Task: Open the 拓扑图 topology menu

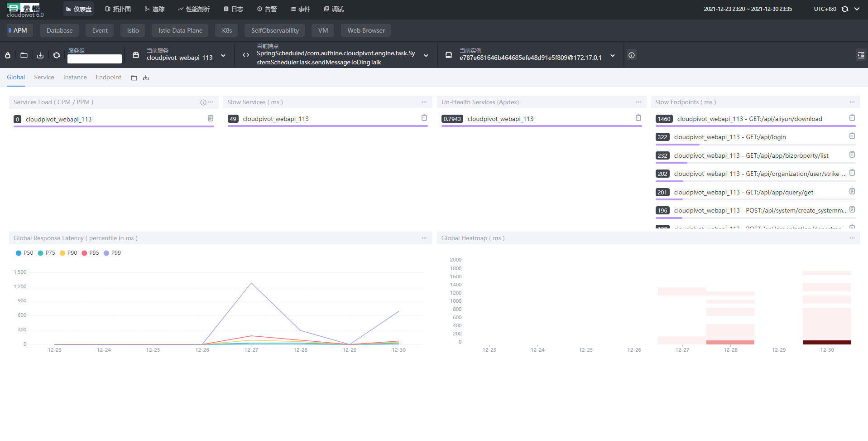Action: point(118,9)
